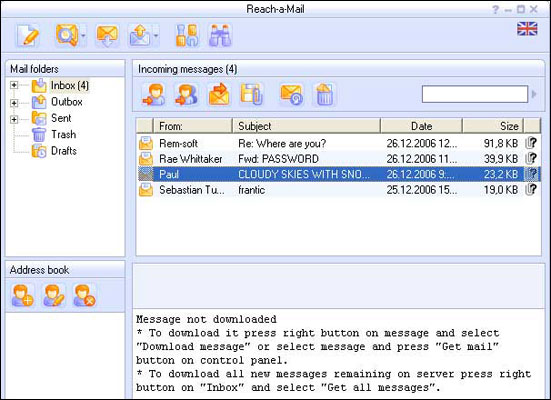551x400 pixels.
Task: Sort messages by the Date column header
Action: click(421, 126)
